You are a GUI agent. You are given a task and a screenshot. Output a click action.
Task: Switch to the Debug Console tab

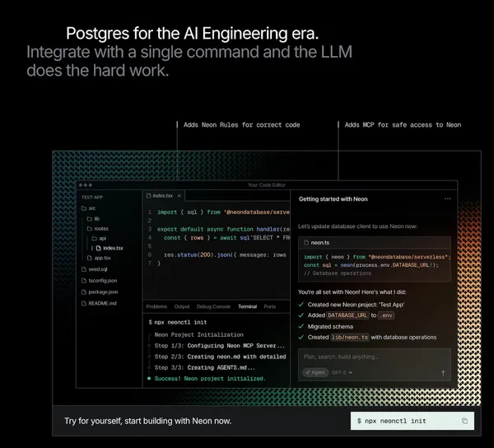coord(213,306)
